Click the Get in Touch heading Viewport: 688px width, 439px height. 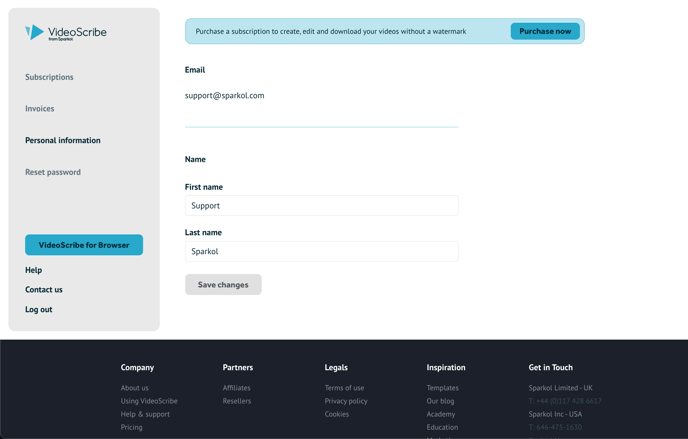[551, 368]
